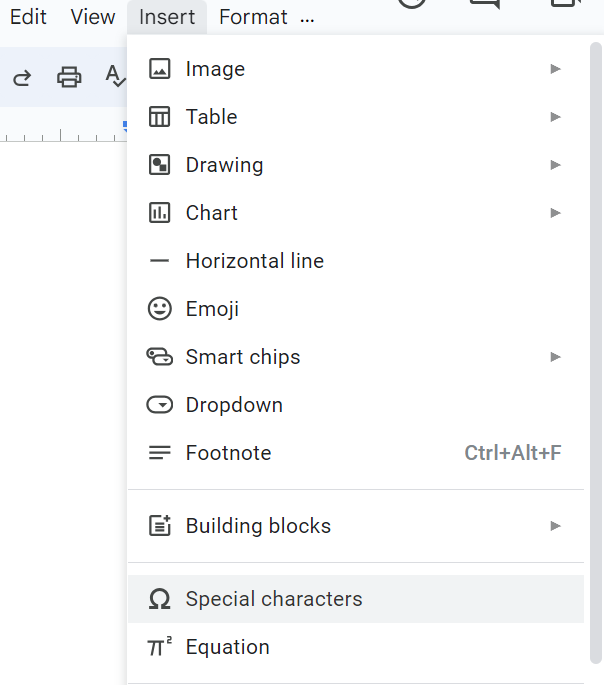This screenshot has width=604, height=685.
Task: Expand the Building blocks submenu arrow
Action: click(x=555, y=526)
